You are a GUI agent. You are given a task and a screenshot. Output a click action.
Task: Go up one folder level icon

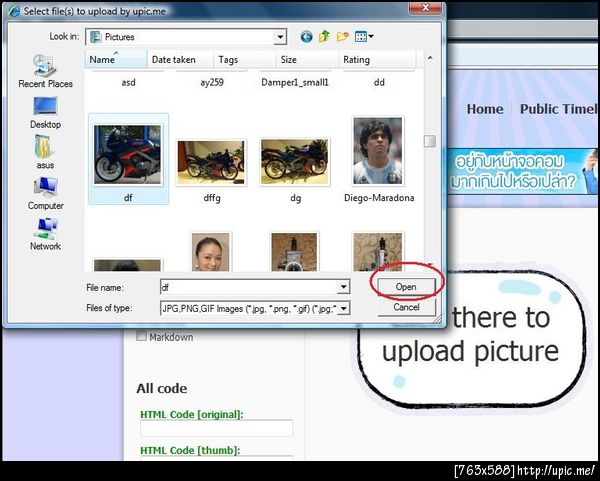click(324, 37)
